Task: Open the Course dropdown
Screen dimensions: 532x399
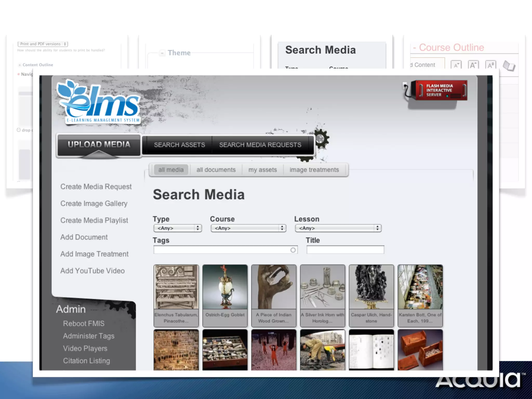Action: pyautogui.click(x=248, y=228)
